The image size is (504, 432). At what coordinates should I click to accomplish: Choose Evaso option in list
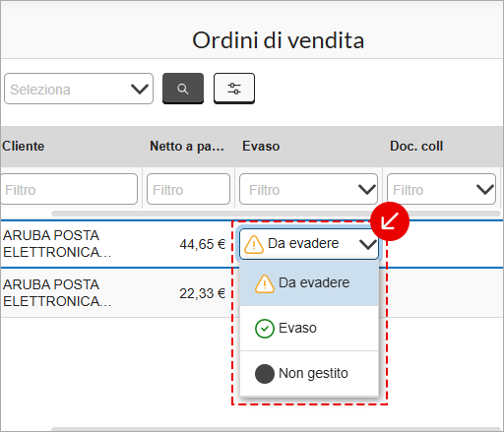[309, 329]
